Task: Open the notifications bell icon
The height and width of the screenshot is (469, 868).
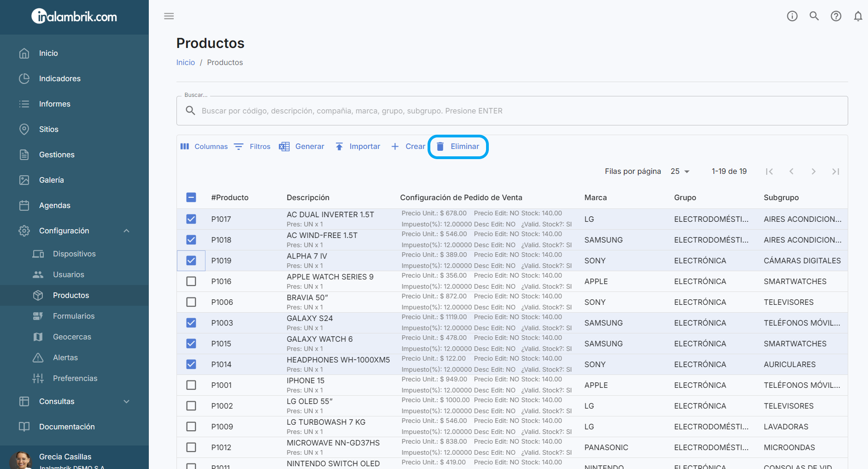Action: pyautogui.click(x=858, y=16)
